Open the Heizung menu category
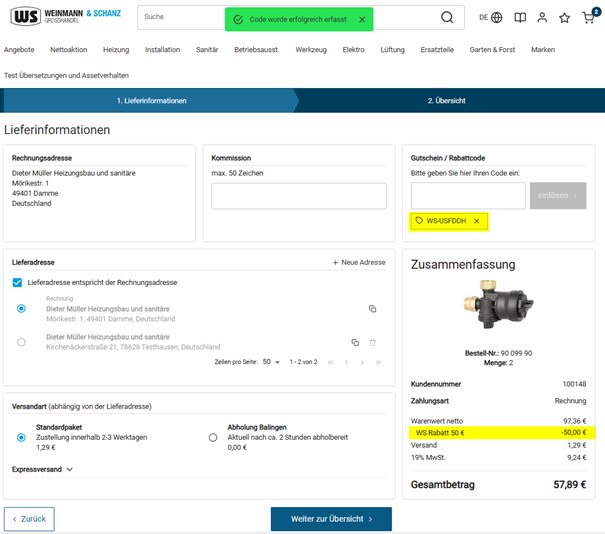Viewport: 605px width, 534px height. (x=116, y=49)
